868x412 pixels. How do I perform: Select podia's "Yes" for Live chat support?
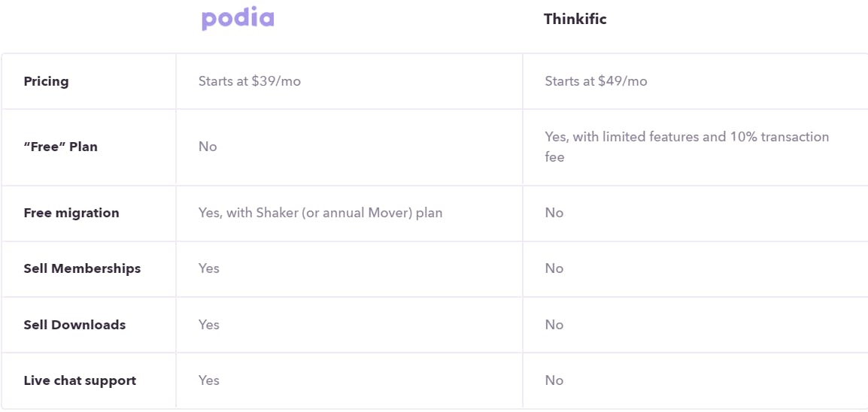coord(208,380)
